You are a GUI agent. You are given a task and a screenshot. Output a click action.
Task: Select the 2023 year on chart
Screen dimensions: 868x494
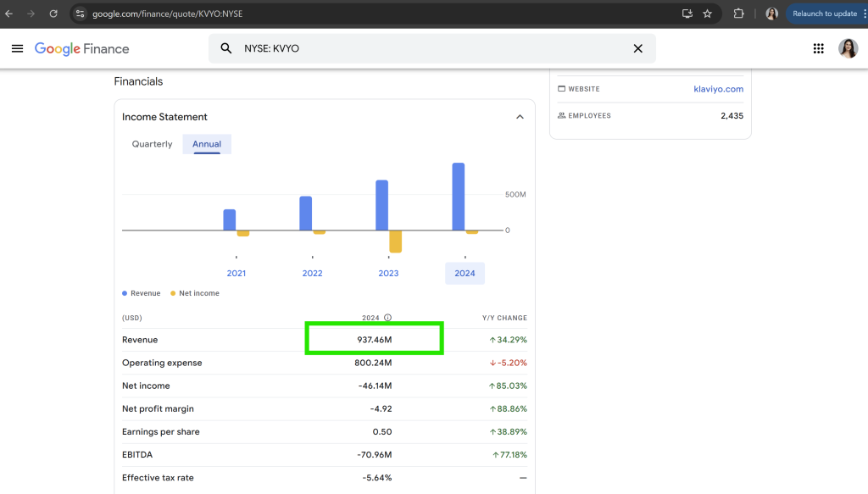point(388,273)
